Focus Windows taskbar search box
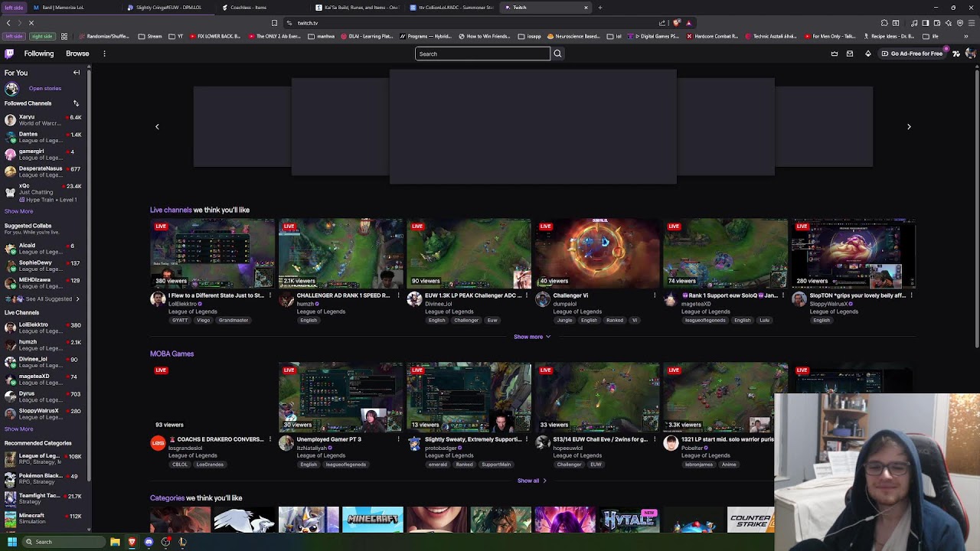The height and width of the screenshot is (551, 980). point(64,542)
